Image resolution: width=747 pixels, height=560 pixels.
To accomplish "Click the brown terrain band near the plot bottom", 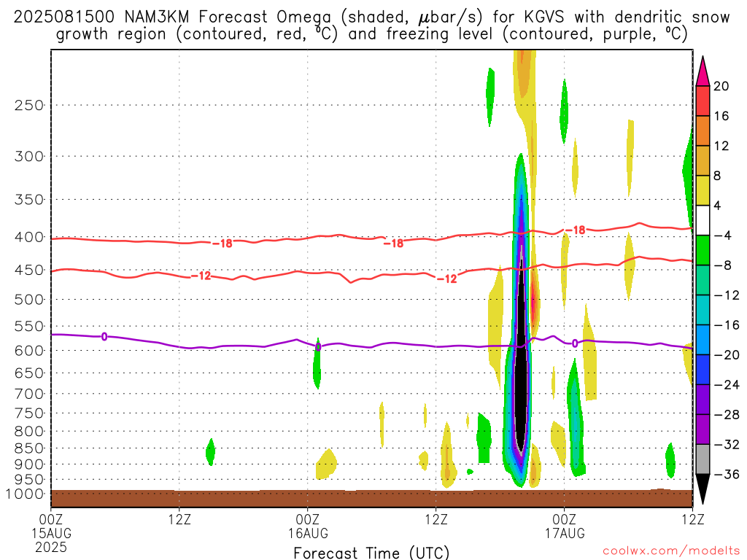I will 371,498.
